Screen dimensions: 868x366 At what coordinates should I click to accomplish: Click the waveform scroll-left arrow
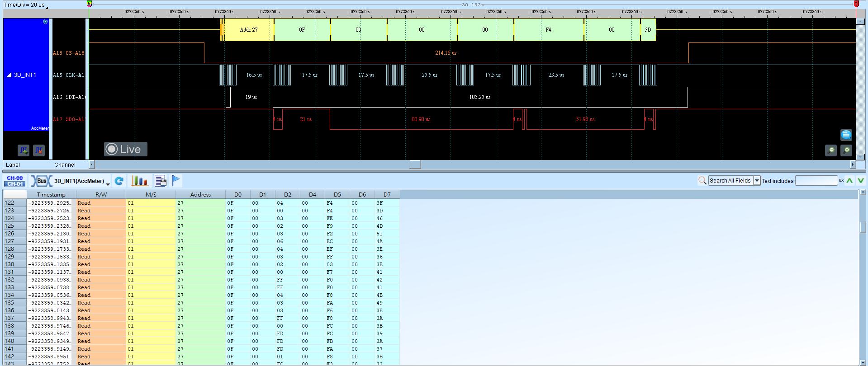click(x=92, y=164)
